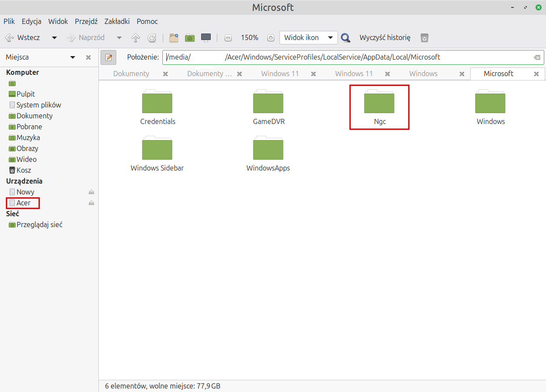Open the back history dropdown arrow beside Wstecz

tap(54, 38)
